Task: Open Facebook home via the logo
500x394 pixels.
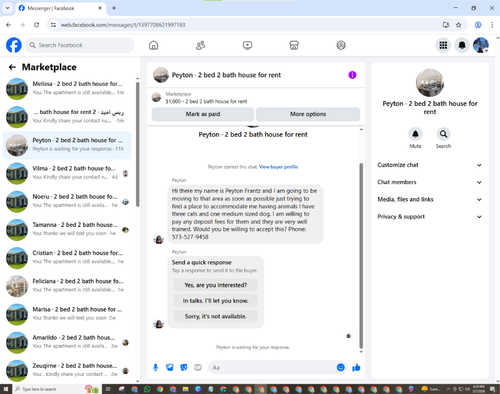Action: (14, 45)
